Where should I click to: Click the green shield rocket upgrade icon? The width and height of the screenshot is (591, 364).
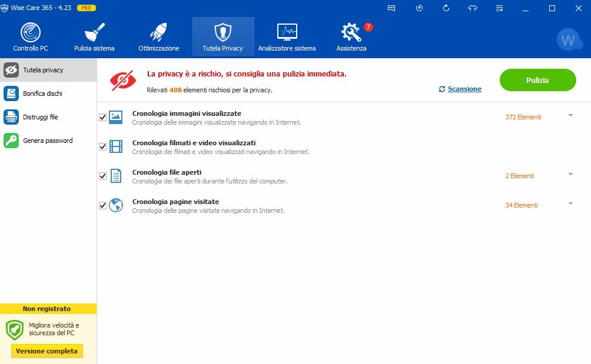15,330
